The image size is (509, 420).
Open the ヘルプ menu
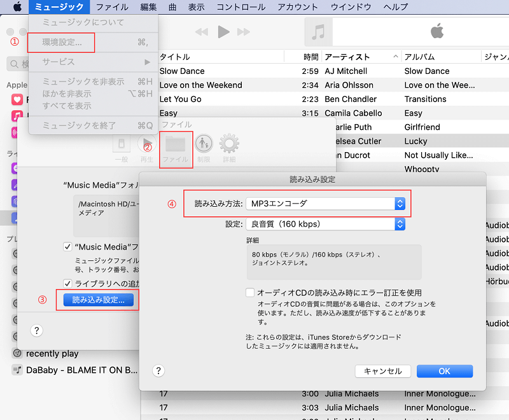(x=395, y=7)
